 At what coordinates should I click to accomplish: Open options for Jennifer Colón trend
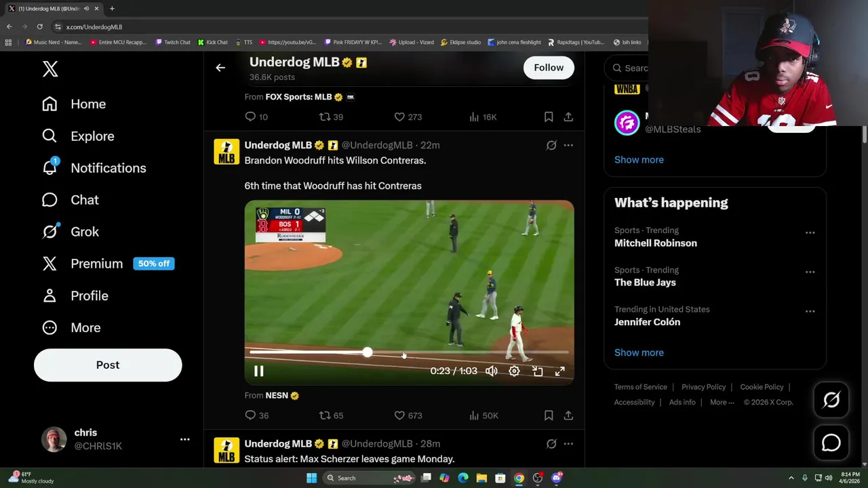(x=810, y=311)
